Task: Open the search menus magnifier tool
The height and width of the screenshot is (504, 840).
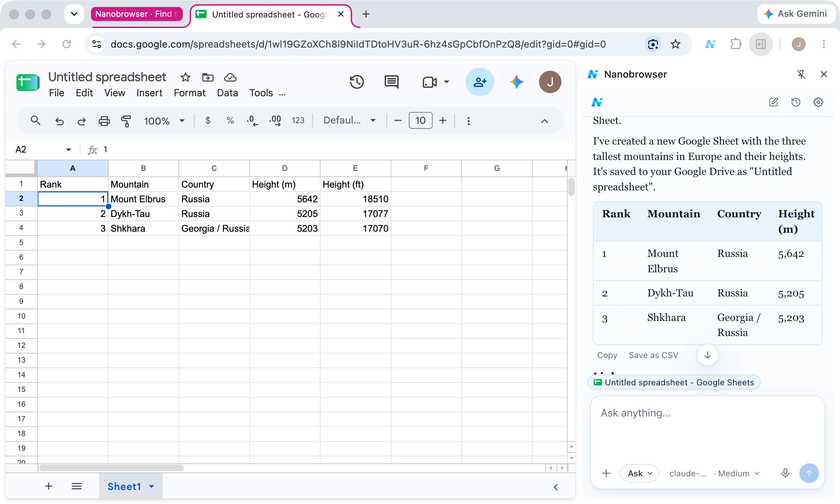Action: point(35,121)
